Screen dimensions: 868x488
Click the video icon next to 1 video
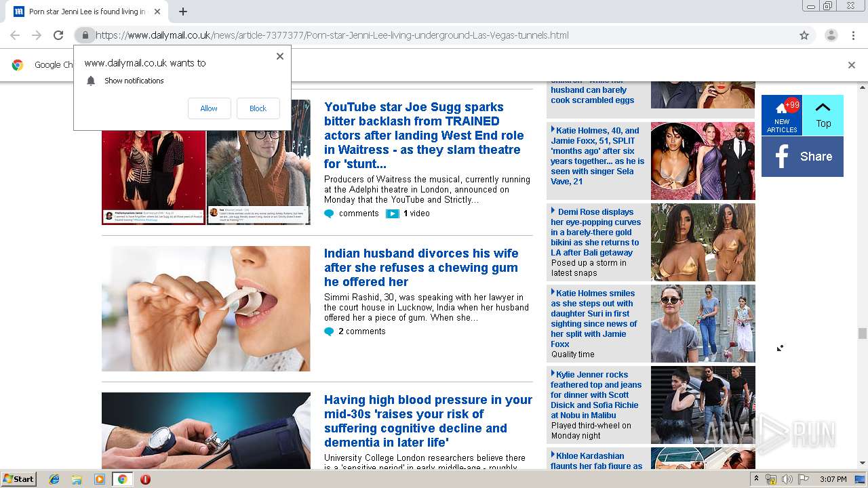[392, 213]
